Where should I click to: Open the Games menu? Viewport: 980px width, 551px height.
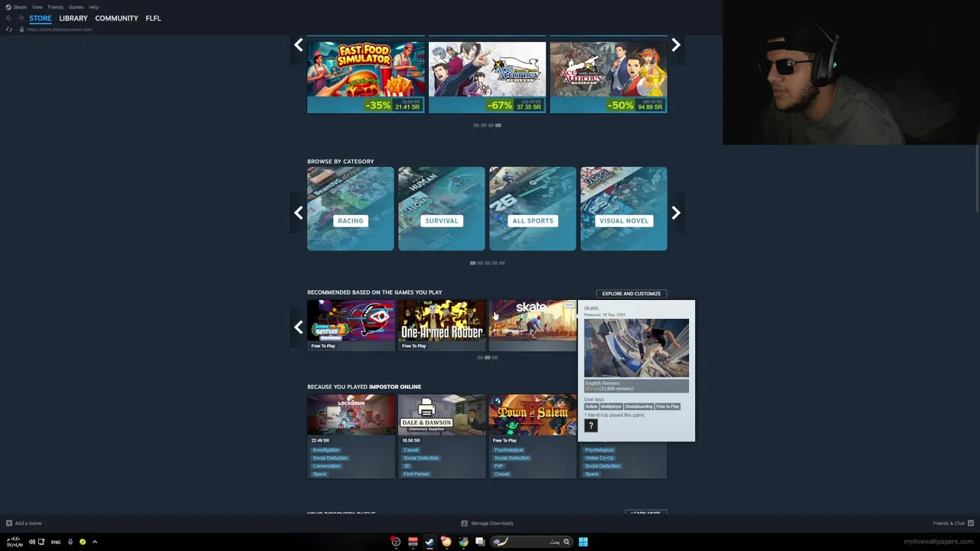(x=76, y=7)
